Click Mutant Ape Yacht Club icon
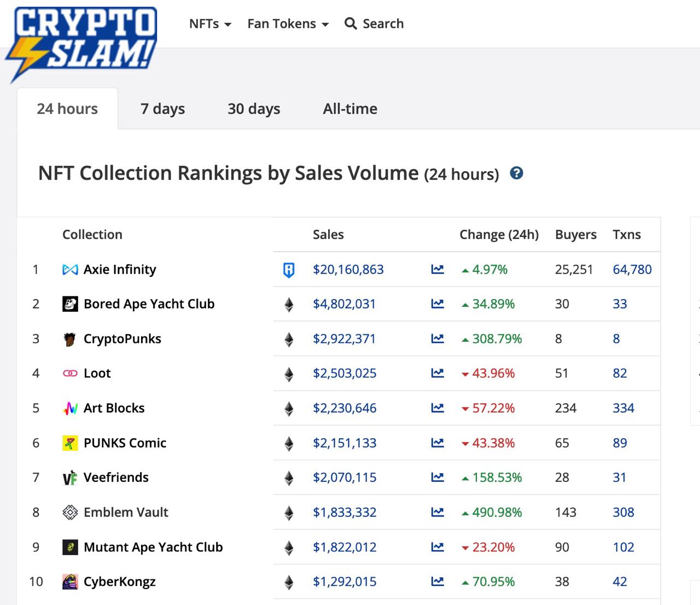 point(70,548)
